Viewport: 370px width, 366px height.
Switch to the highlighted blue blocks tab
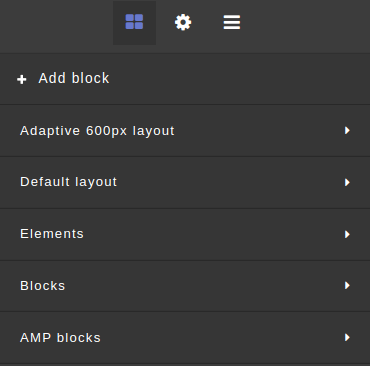click(x=134, y=23)
